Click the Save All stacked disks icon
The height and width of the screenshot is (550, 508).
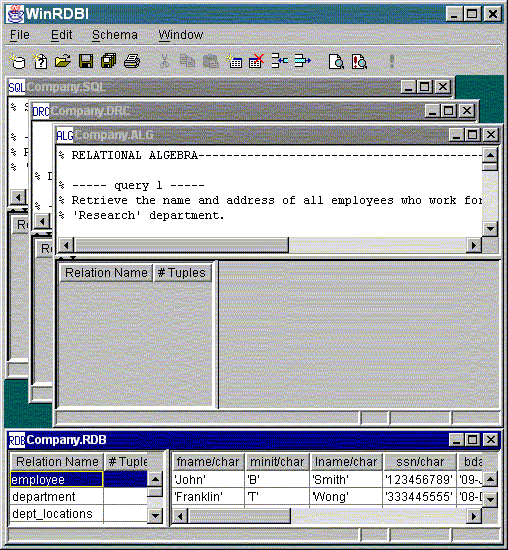pyautogui.click(x=108, y=61)
